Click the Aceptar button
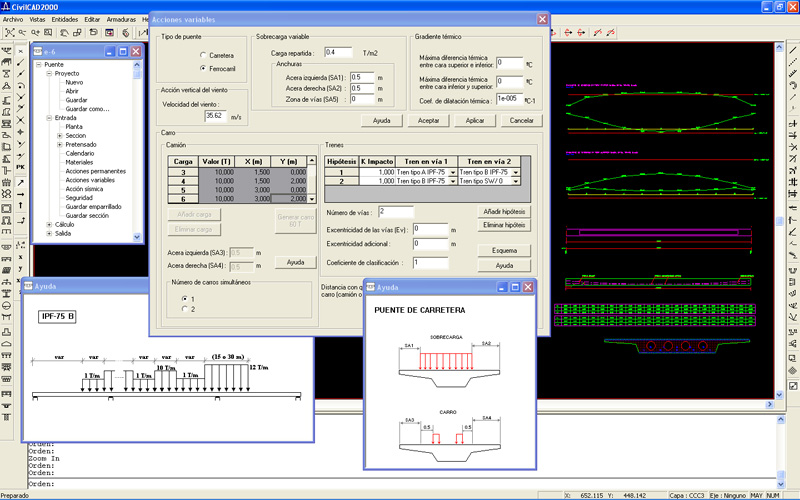Screen dimensions: 800x500 point(428,120)
